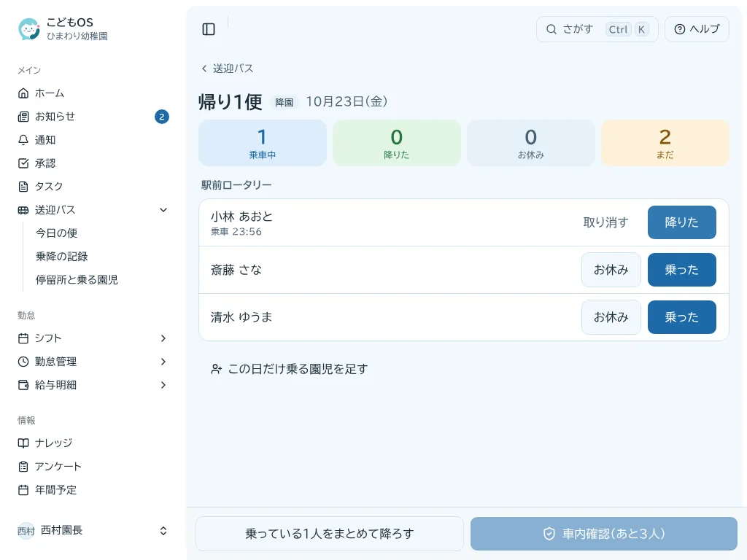The image size is (747, 560).
Task: Select the まだ count card
Action: (665, 143)
